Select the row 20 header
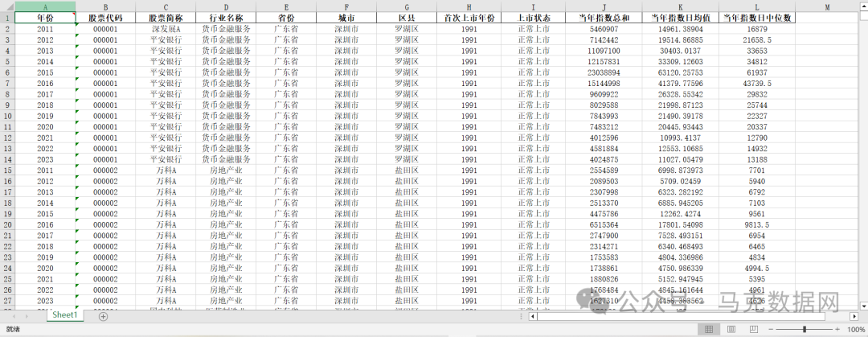This screenshot has height=337, width=868. 7,224
